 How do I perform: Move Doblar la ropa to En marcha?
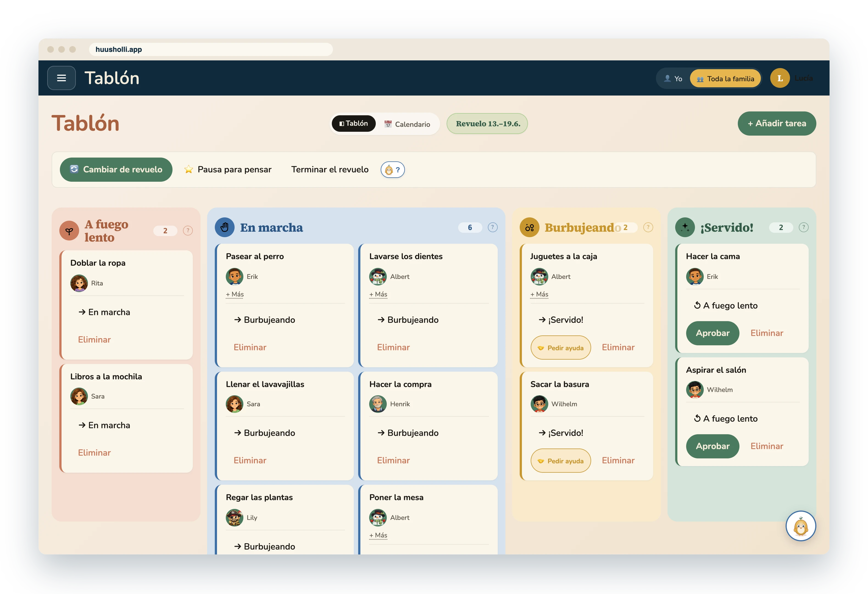(x=104, y=312)
